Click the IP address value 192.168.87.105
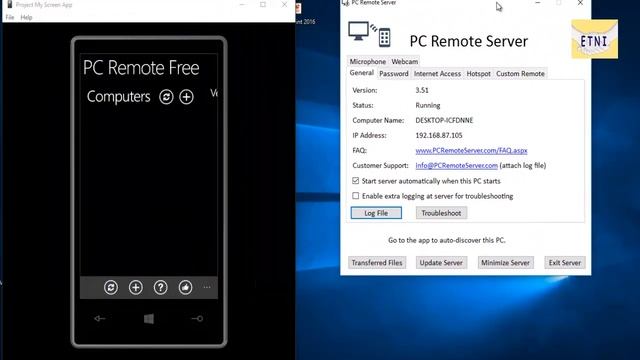640x360 pixels. point(439,135)
